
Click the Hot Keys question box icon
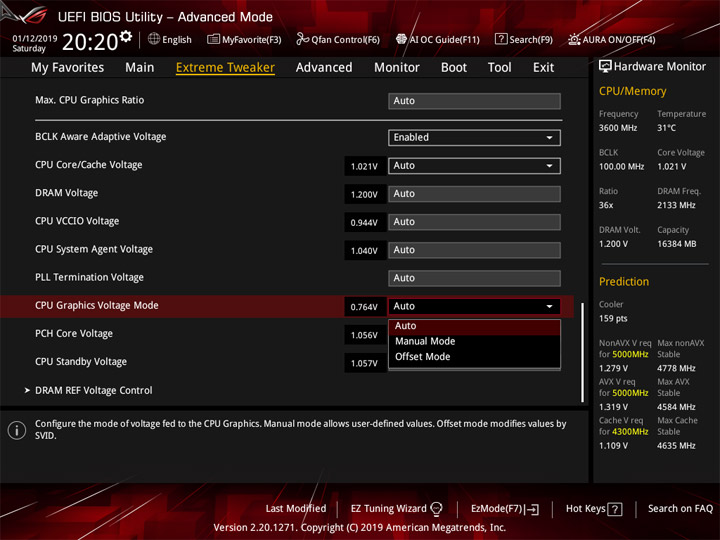(615, 509)
